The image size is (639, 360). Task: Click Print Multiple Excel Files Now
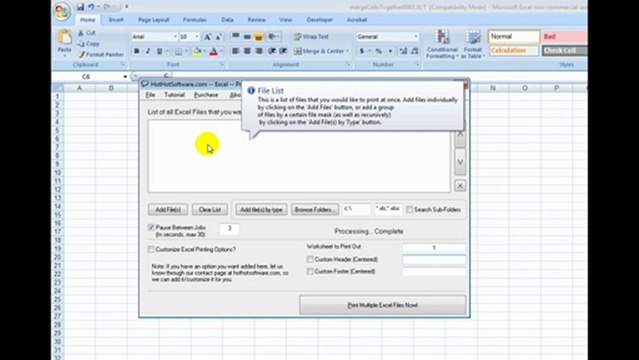pyautogui.click(x=383, y=305)
